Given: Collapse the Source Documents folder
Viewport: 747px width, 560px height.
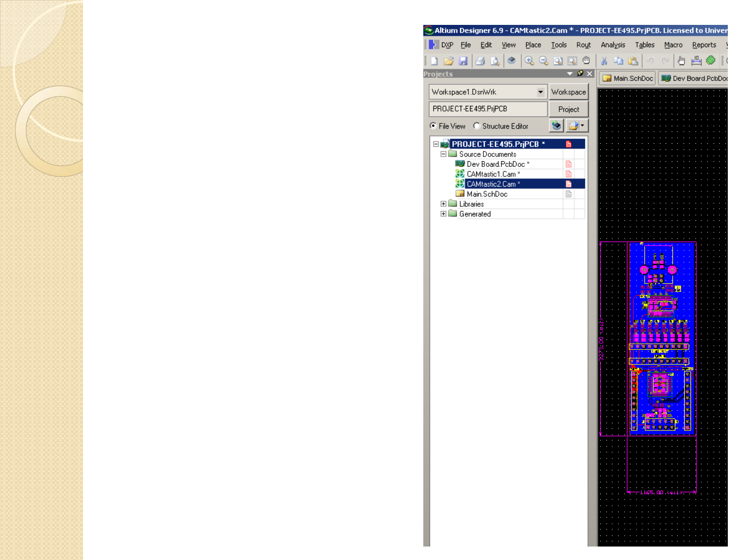Looking at the screenshot, I should [x=444, y=154].
